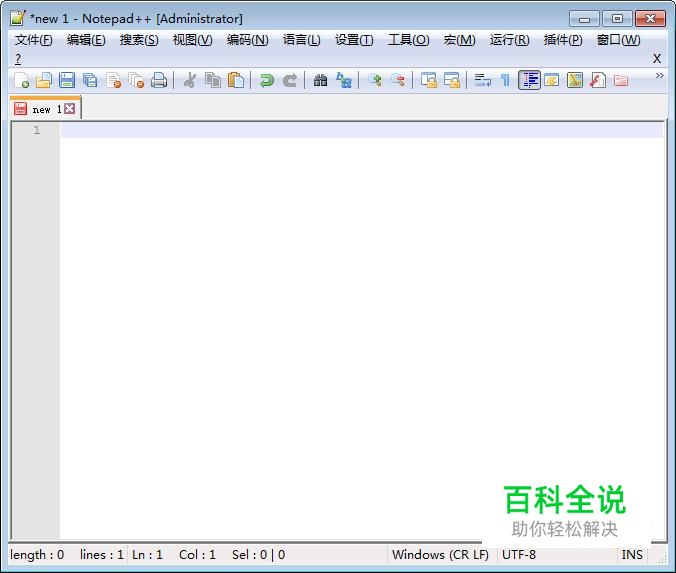The image size is (676, 573).
Task: Click the Ln : 1 status entry
Action: point(147,554)
